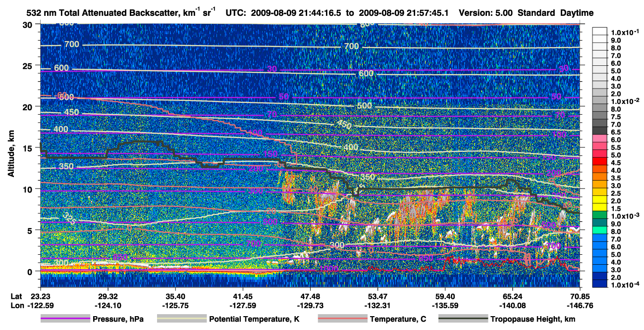Click the colorbar label '2.5'
Viewport: 644px width, 330px height.
(616, 193)
